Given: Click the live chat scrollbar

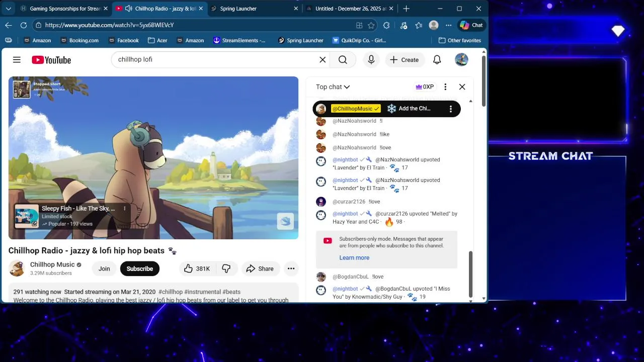Looking at the screenshot, I should pos(471,274).
